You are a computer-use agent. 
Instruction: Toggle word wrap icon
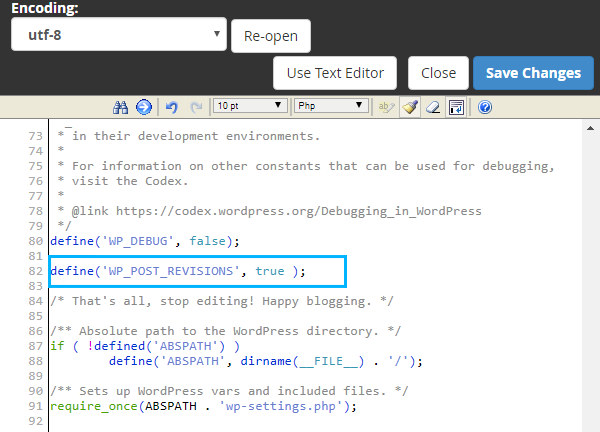click(x=456, y=107)
